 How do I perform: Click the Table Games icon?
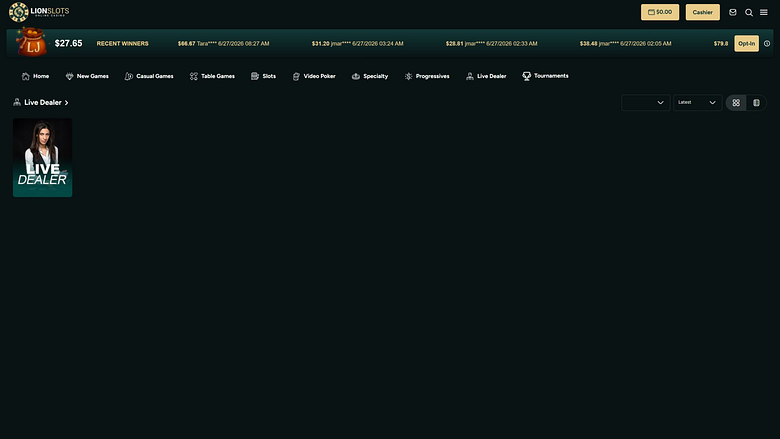194,76
